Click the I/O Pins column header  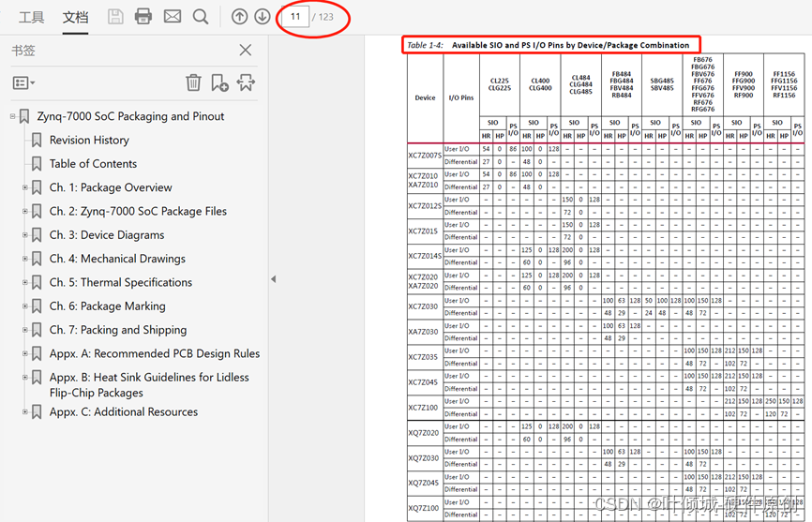click(461, 97)
